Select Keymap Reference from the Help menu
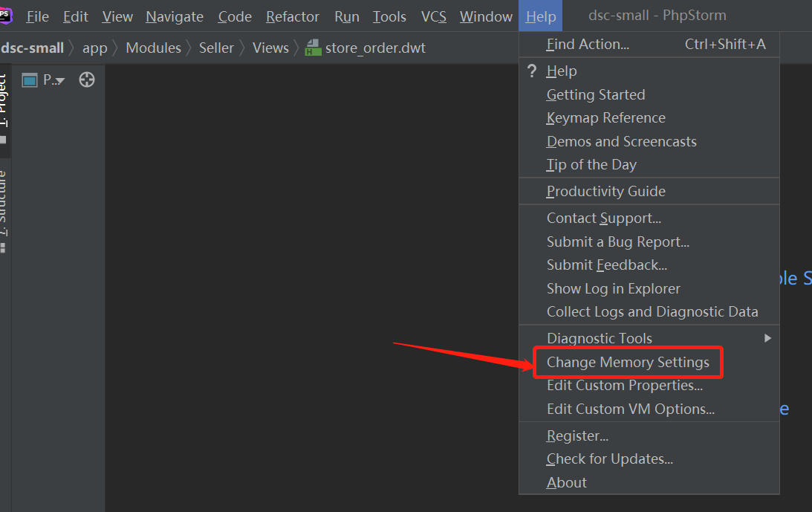812x512 pixels. 605,117
